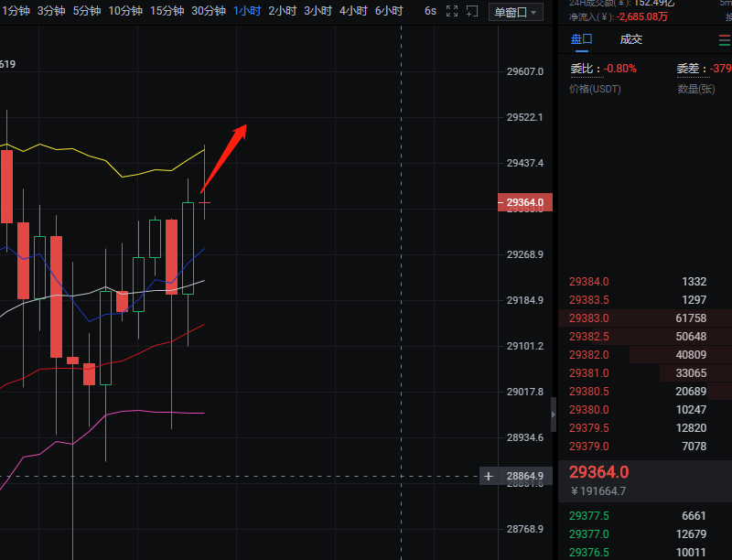Click ask quantity 50648
Image resolution: width=732 pixels, height=560 pixels.
[691, 337]
